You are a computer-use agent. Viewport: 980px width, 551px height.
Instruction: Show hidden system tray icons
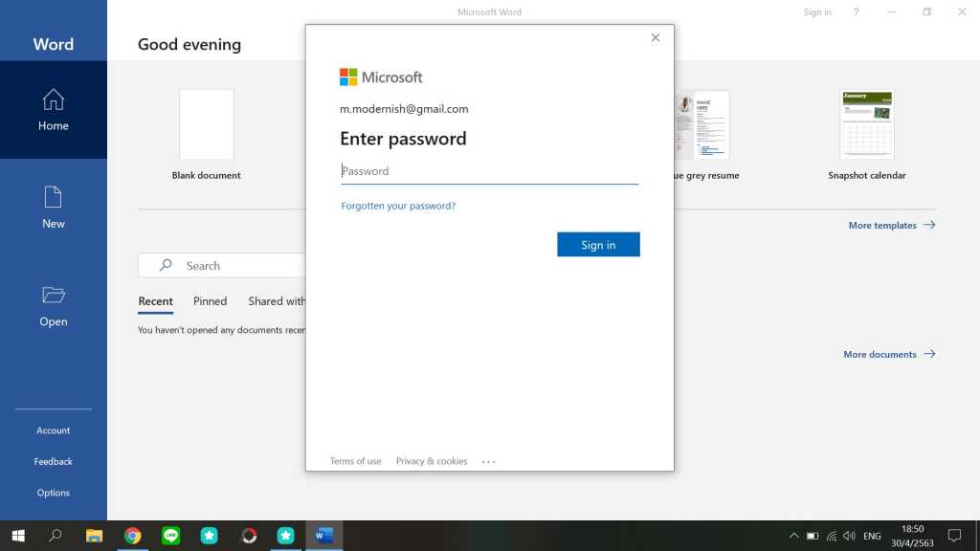coord(793,536)
